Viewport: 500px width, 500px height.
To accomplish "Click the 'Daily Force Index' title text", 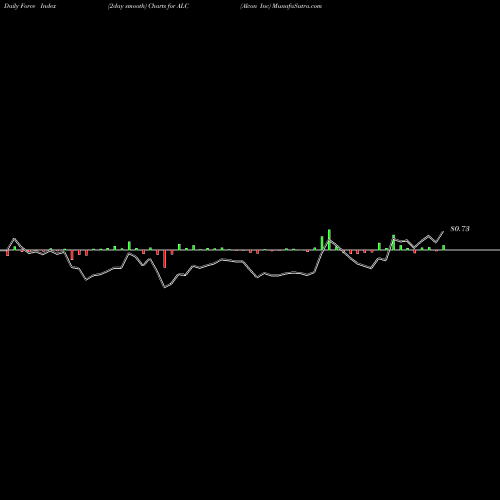I will (30, 6).
